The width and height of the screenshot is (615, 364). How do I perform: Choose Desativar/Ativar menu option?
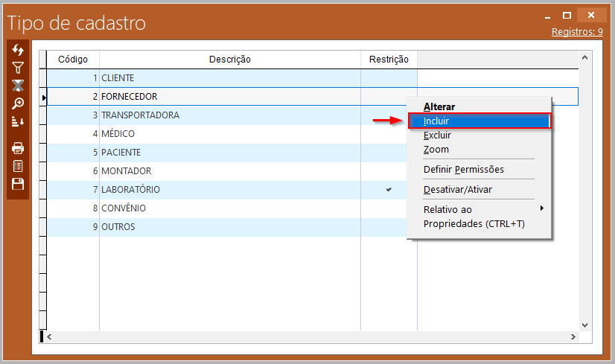click(457, 189)
